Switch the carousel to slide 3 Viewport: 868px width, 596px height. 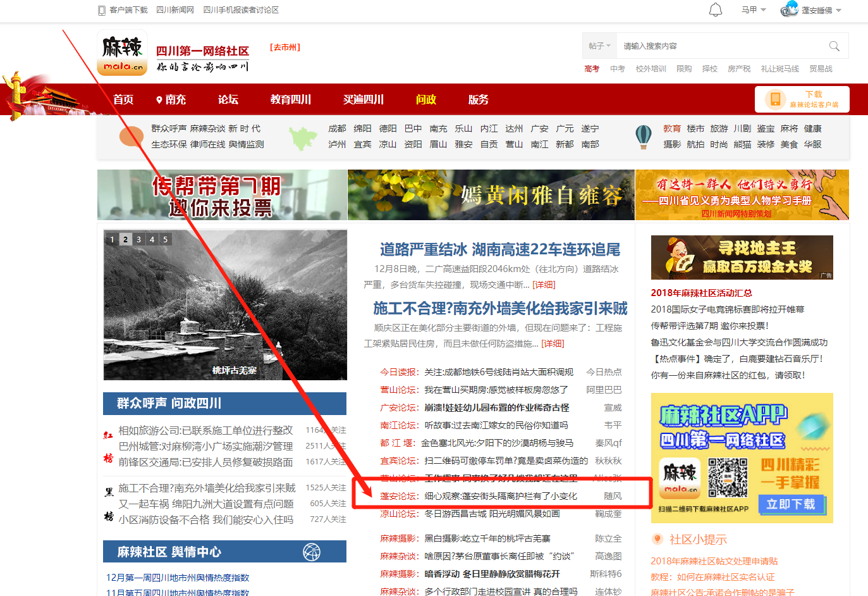click(x=138, y=239)
